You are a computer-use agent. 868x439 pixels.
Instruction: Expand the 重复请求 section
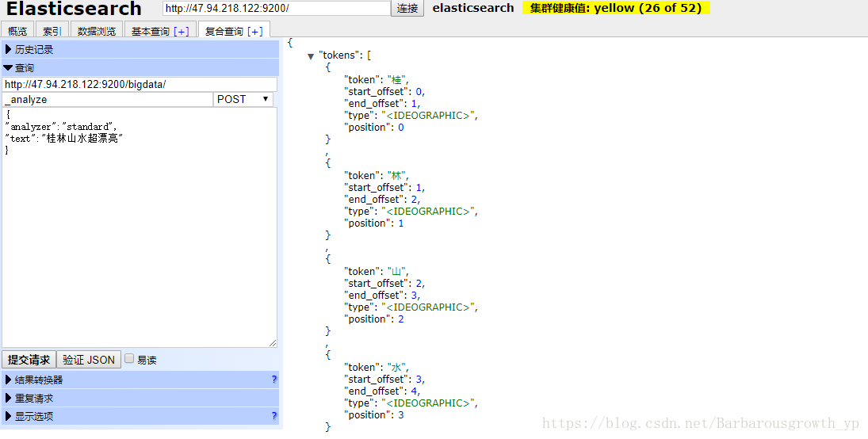click(140, 398)
